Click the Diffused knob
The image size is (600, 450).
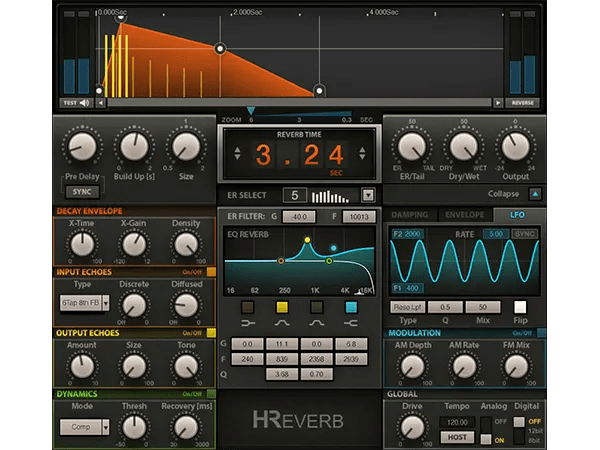186,306
